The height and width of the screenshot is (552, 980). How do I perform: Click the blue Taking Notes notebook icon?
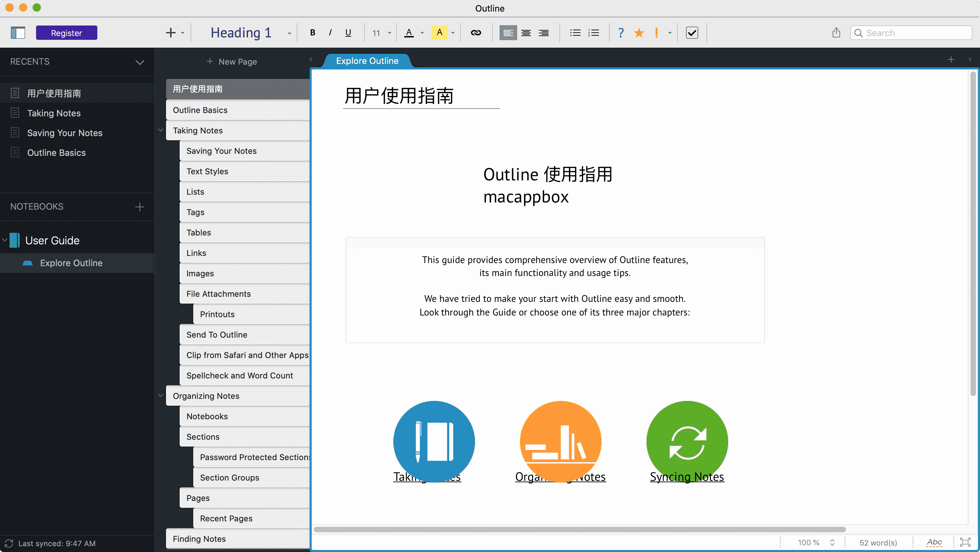tap(434, 441)
